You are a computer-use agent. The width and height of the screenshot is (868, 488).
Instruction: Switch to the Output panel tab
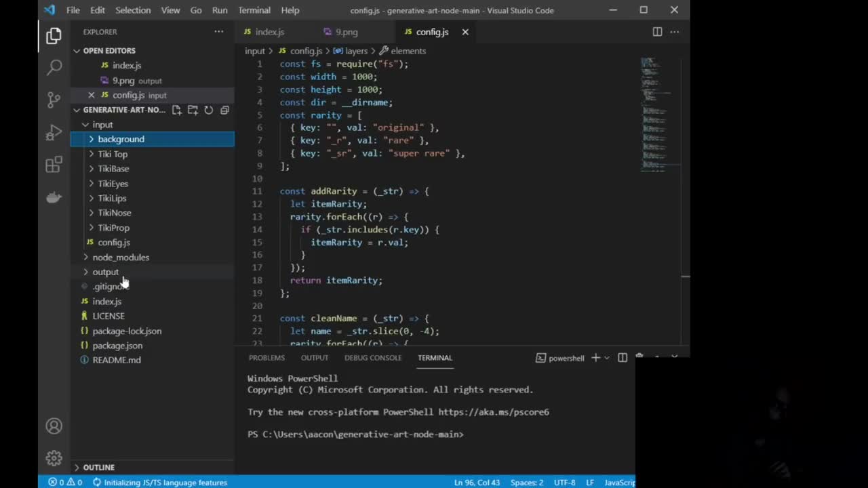(315, 358)
